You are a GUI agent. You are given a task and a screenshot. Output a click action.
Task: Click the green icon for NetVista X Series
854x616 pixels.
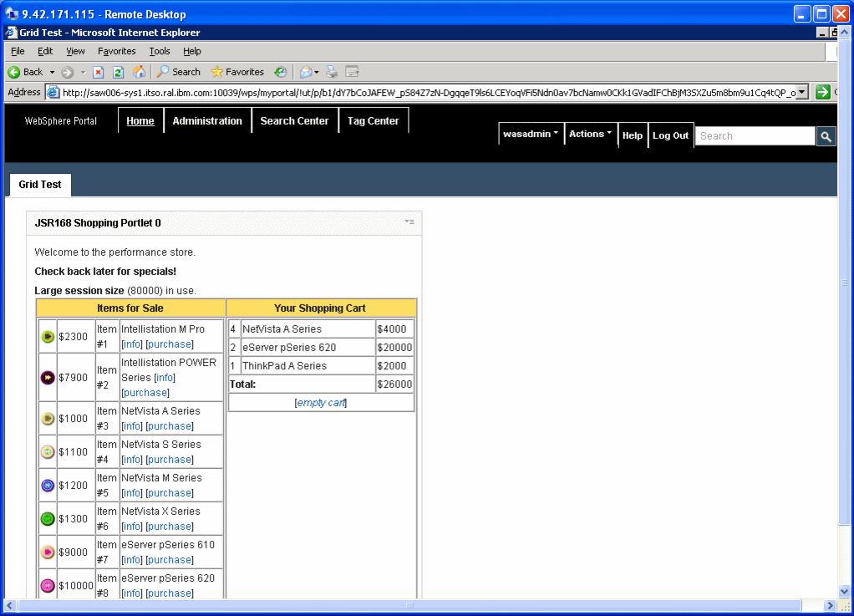point(48,518)
